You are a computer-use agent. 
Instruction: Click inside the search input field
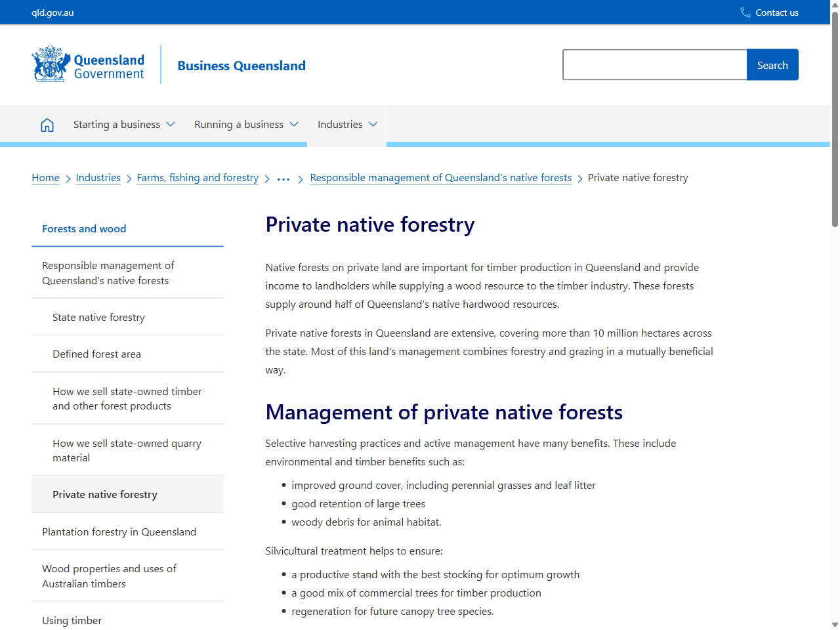[654, 64]
